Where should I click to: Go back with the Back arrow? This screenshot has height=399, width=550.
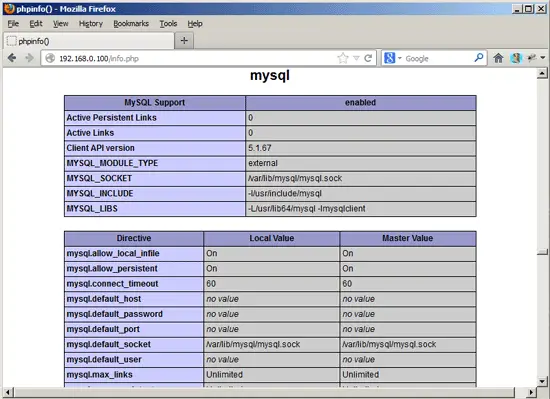12,58
